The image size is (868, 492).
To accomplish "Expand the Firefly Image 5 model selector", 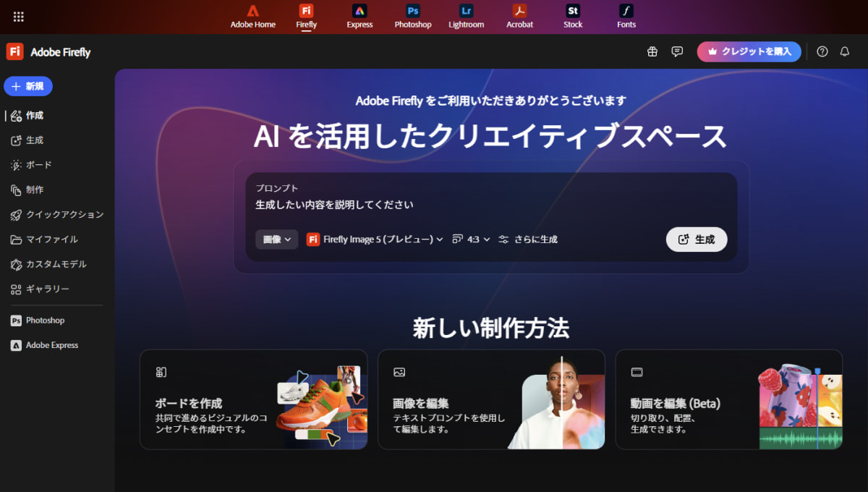I will click(x=375, y=239).
